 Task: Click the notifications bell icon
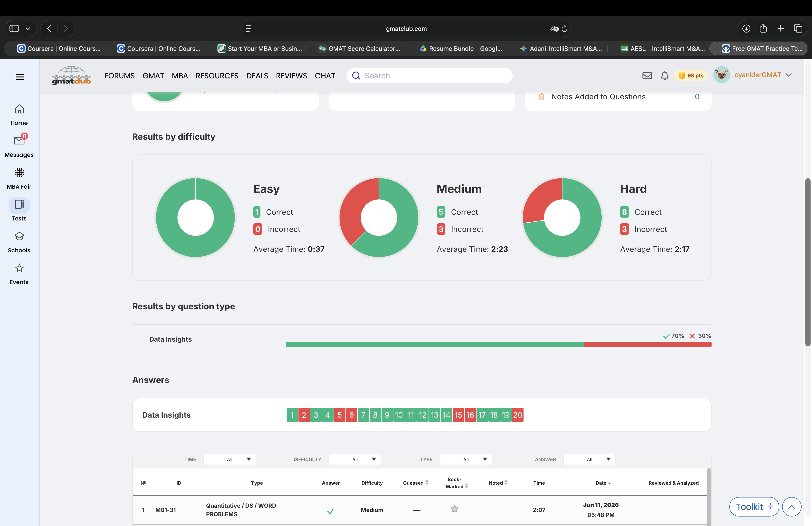click(x=664, y=76)
